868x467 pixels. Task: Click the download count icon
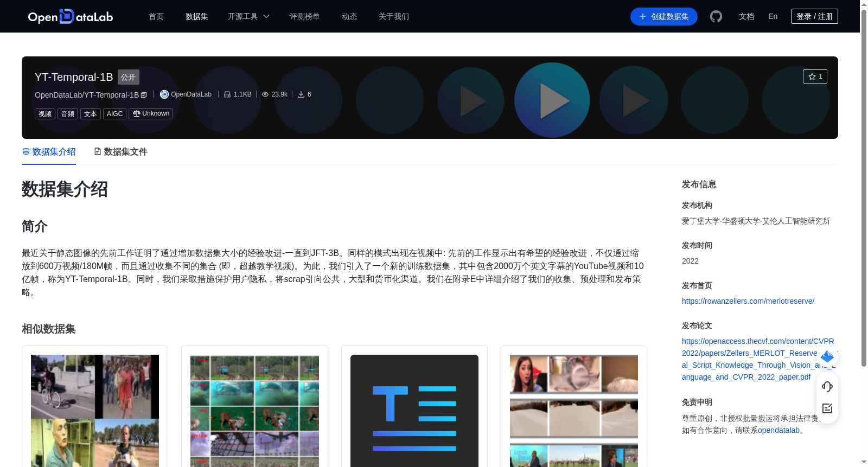click(x=301, y=94)
